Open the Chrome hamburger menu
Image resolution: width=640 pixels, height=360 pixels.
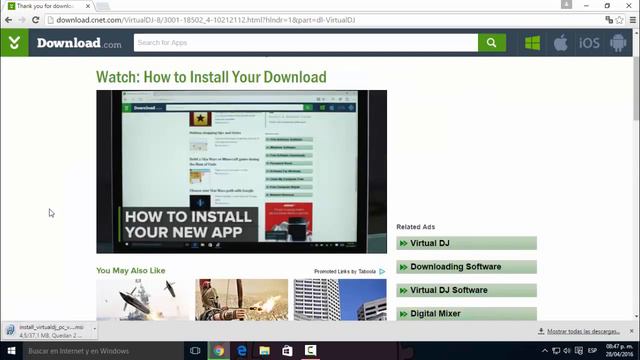tap(633, 20)
